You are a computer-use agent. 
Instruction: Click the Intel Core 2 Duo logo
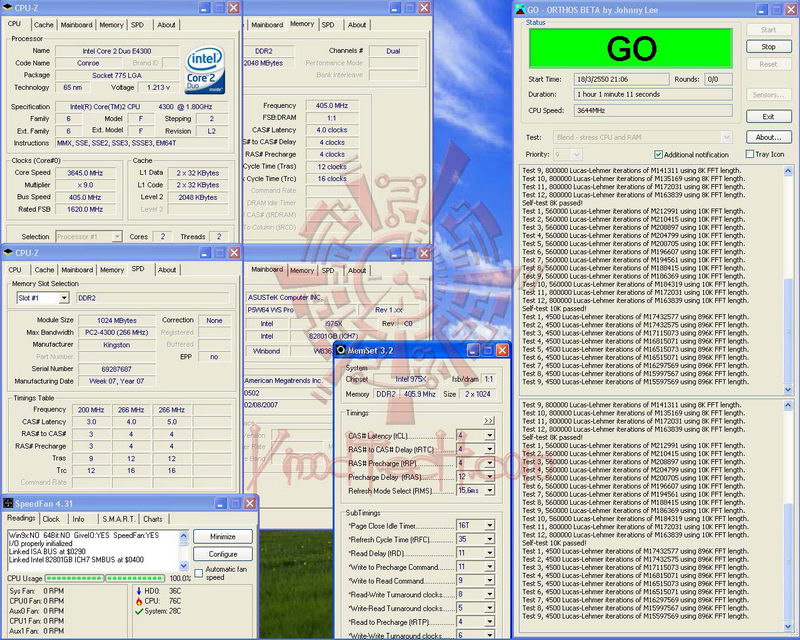pos(206,70)
